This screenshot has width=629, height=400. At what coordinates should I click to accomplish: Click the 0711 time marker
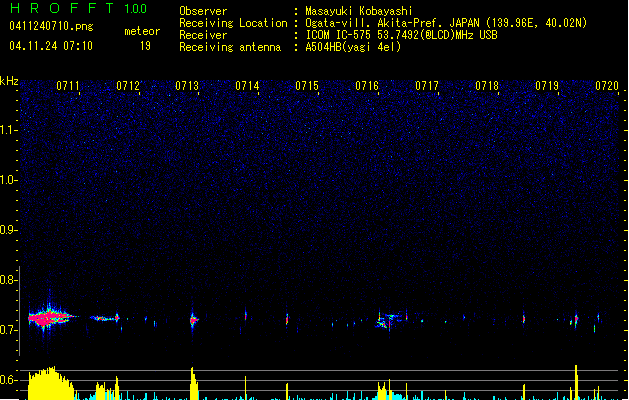pyautogui.click(x=68, y=86)
